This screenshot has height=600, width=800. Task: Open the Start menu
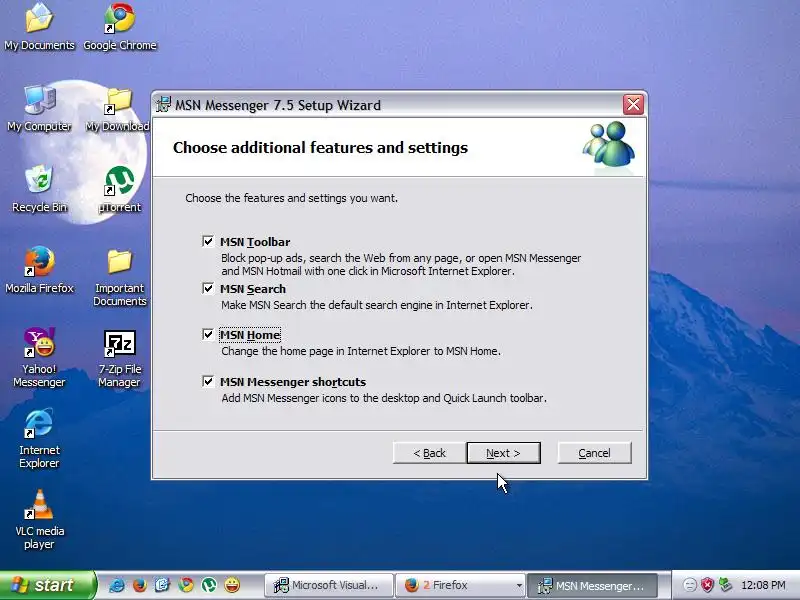click(47, 585)
